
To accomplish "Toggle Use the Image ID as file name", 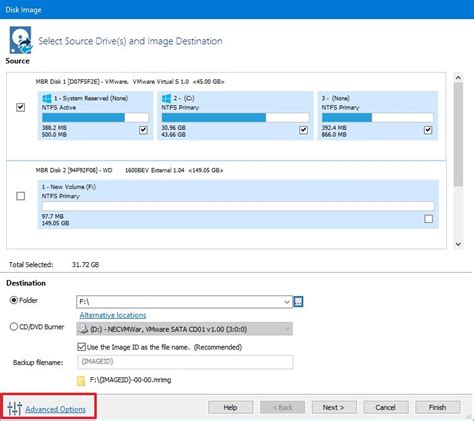I will tap(81, 347).
